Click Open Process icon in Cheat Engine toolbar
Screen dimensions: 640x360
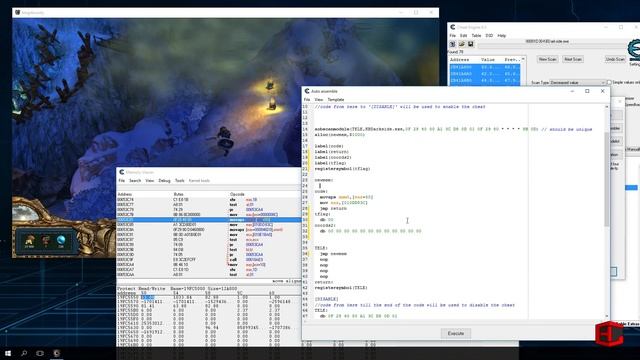coord(453,44)
